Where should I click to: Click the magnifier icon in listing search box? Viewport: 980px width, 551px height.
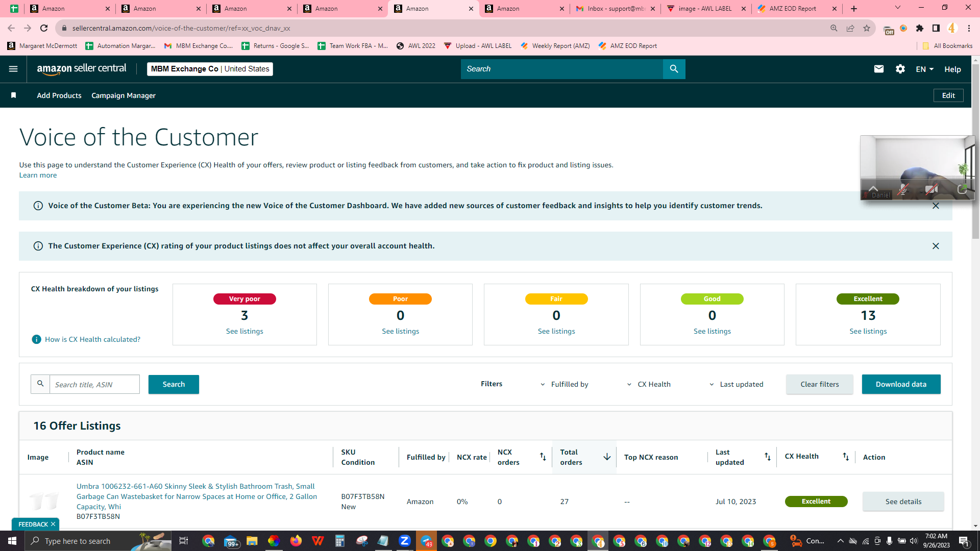pos(40,384)
